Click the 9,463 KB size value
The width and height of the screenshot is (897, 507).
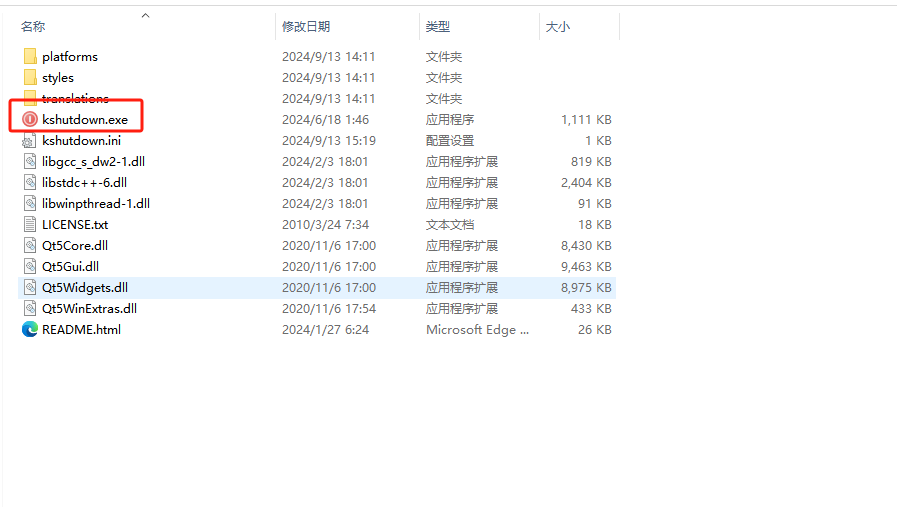(586, 267)
